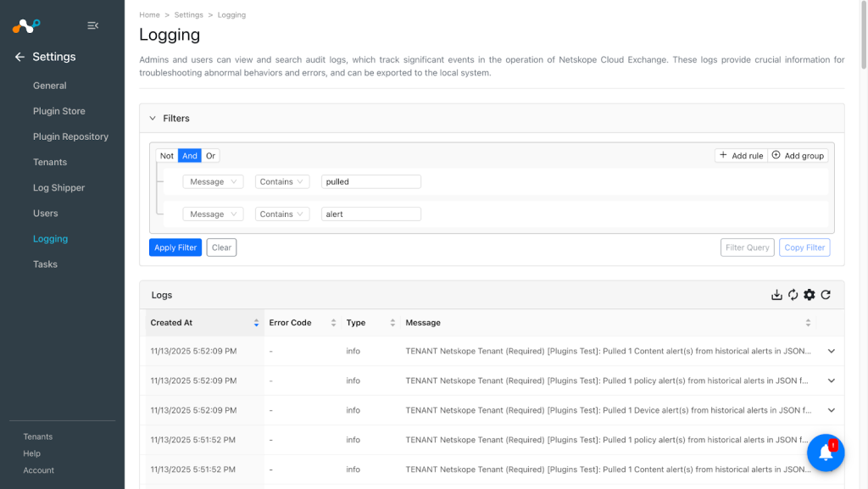Open General settings

49,86
